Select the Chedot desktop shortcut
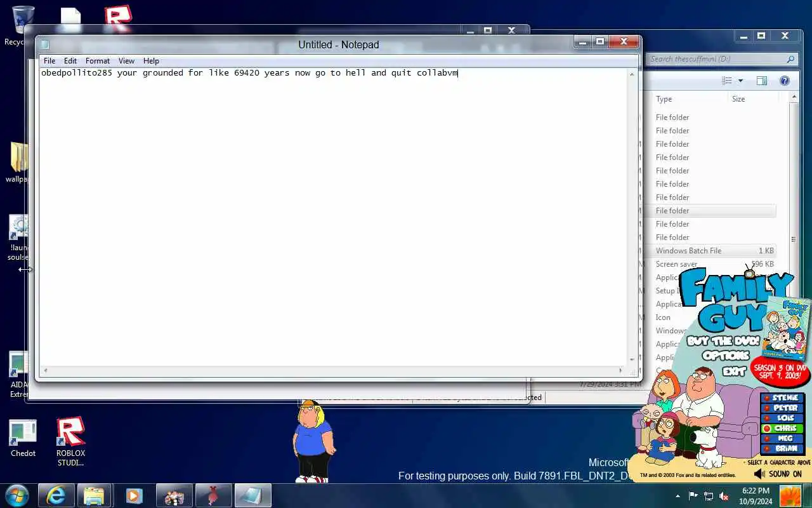The height and width of the screenshot is (508, 812). click(x=23, y=439)
